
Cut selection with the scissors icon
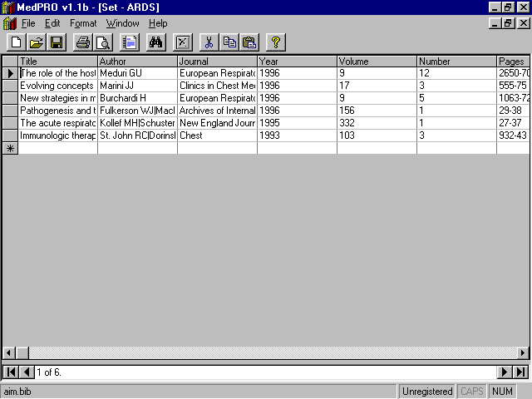point(209,42)
